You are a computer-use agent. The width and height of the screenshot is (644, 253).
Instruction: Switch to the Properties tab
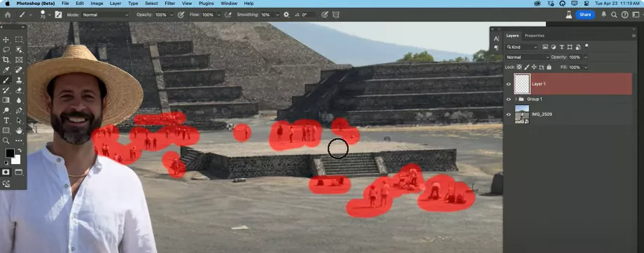pyautogui.click(x=534, y=36)
